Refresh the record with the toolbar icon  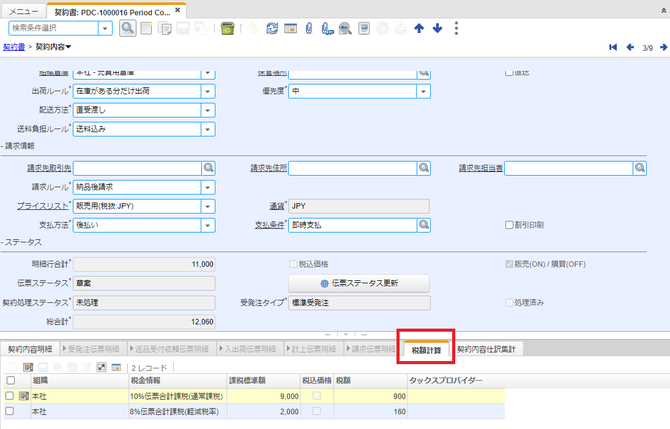[272, 28]
